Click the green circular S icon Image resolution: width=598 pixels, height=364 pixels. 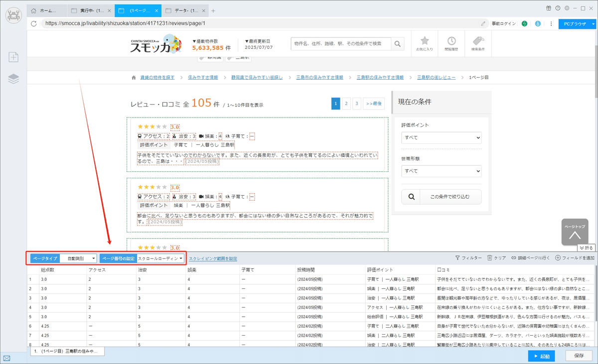click(525, 23)
